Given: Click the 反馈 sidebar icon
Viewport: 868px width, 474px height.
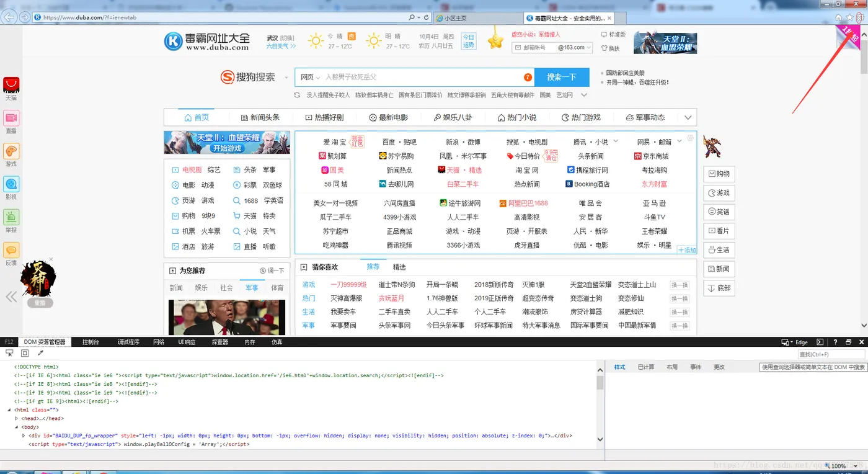Looking at the screenshot, I should [x=11, y=250].
